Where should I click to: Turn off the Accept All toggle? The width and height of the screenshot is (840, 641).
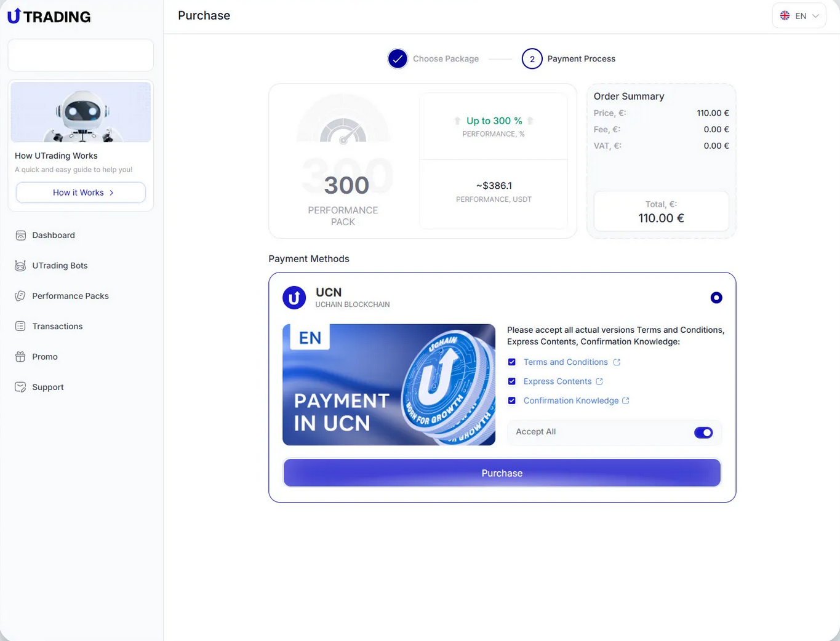[703, 432]
